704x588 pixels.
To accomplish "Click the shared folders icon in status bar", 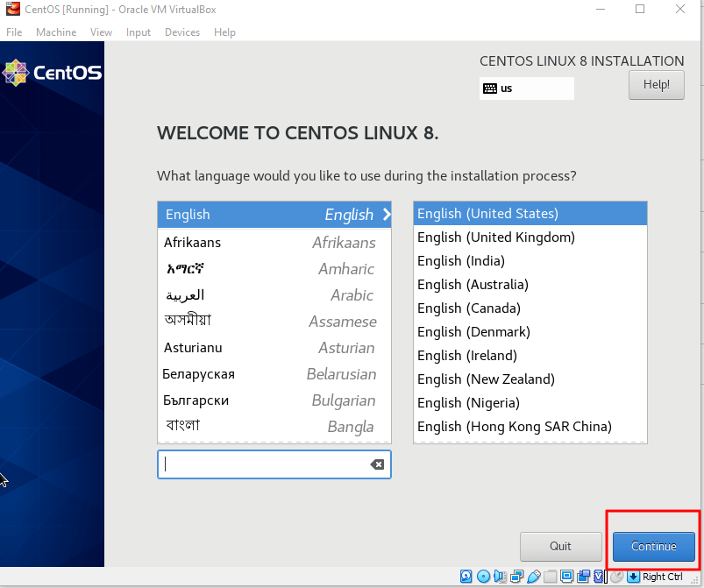I will (550, 577).
